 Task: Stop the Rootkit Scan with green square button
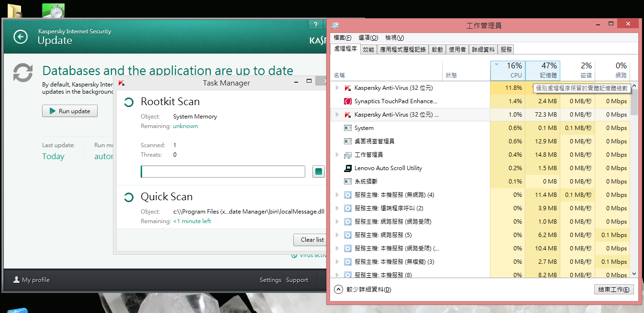point(318,172)
